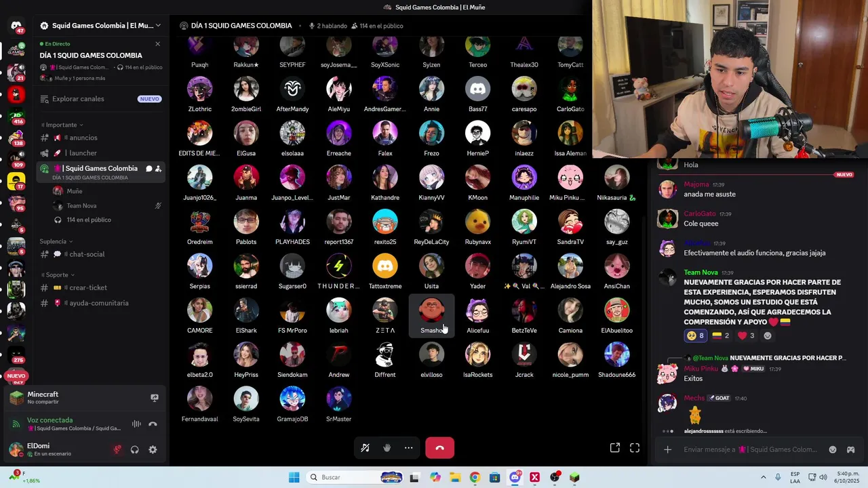Select the Squid Games Colombia stage channel
Viewport: 868px width, 488px height.
(x=100, y=172)
